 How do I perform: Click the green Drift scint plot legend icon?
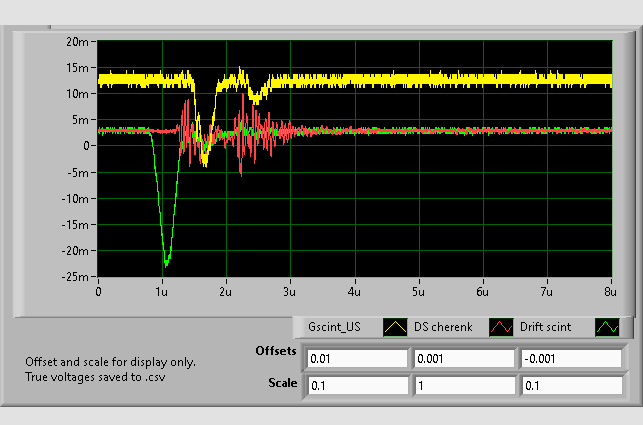click(607, 327)
